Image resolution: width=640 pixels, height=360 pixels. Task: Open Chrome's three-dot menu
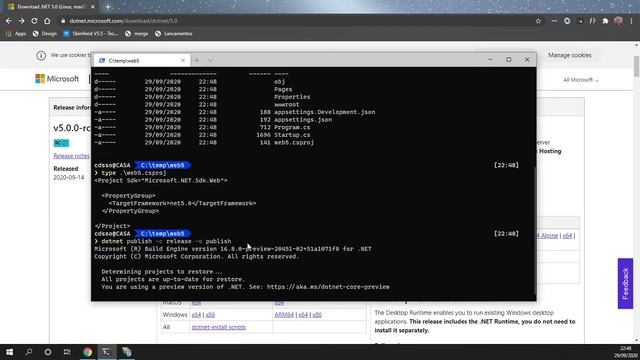pyautogui.click(x=631, y=21)
